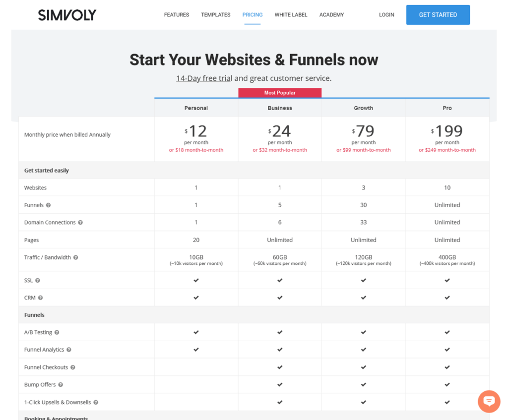Click Growth plan 30 funnels value
This screenshot has width=508, height=420.
tap(364, 205)
